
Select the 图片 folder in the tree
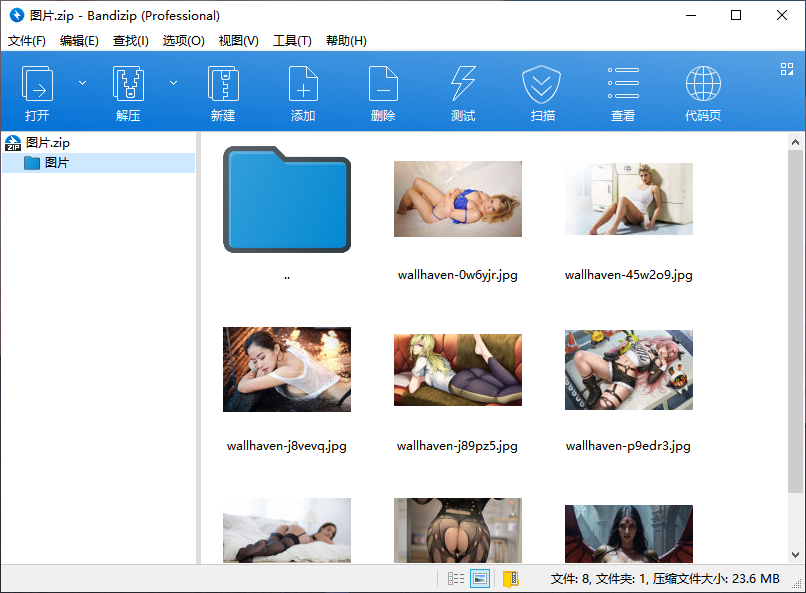coord(57,163)
